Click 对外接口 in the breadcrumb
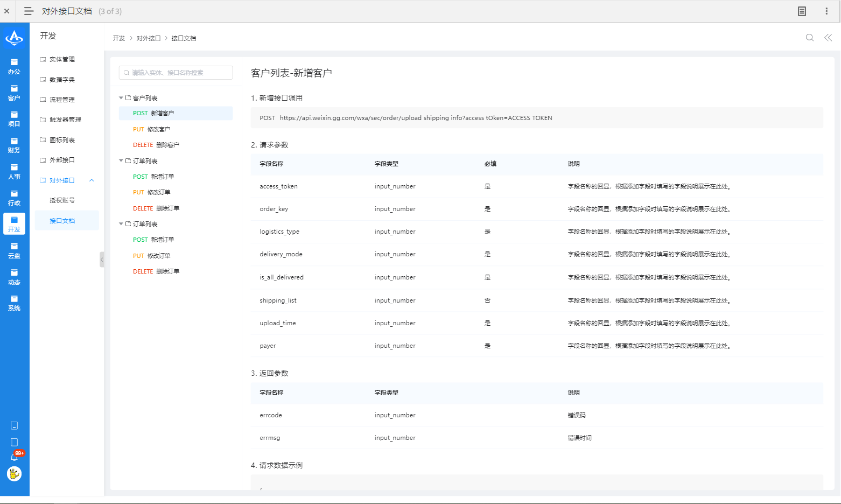The width and height of the screenshot is (841, 504). pyautogui.click(x=149, y=38)
